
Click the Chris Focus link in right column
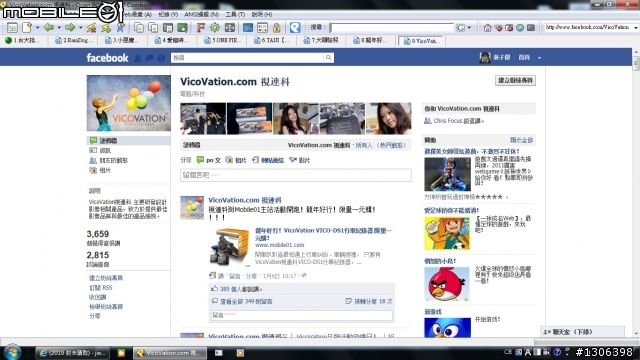click(x=448, y=121)
